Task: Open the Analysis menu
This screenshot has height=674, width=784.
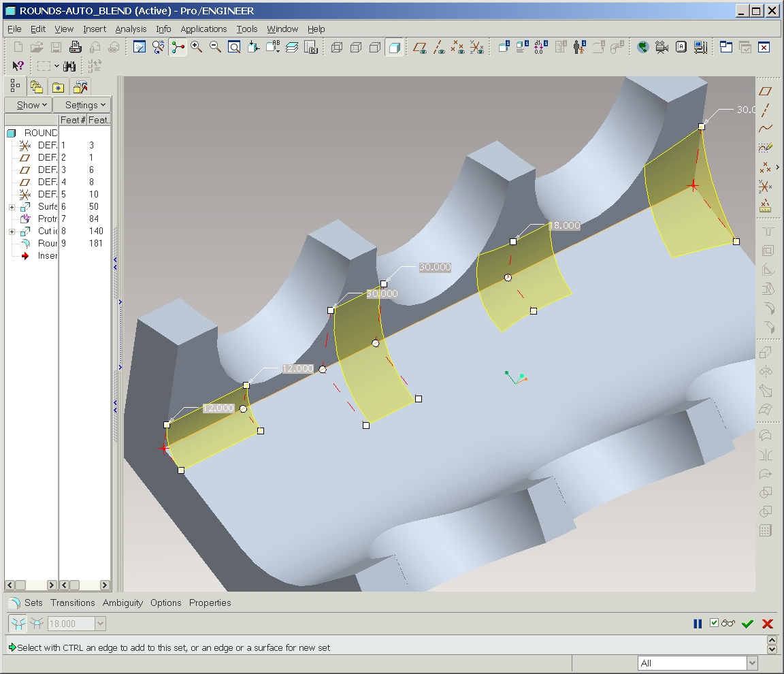Action: coord(131,29)
